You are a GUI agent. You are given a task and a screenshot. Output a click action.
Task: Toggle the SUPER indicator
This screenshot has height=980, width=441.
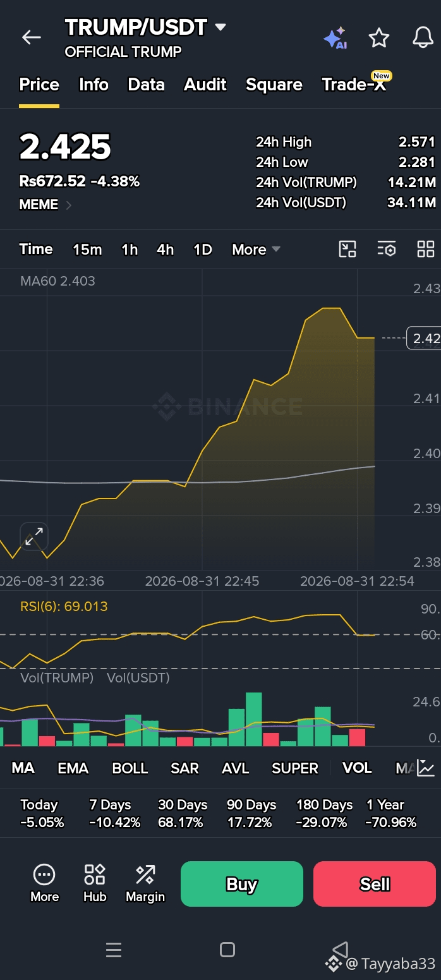point(295,768)
